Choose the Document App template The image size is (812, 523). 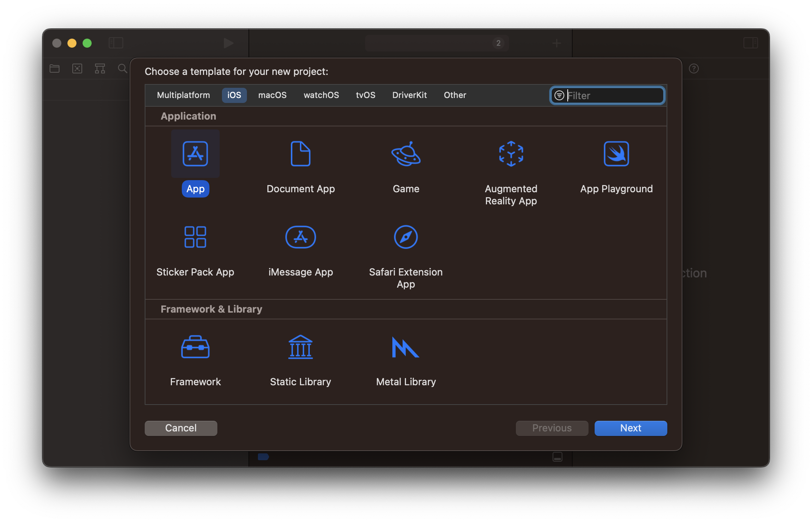coord(300,154)
